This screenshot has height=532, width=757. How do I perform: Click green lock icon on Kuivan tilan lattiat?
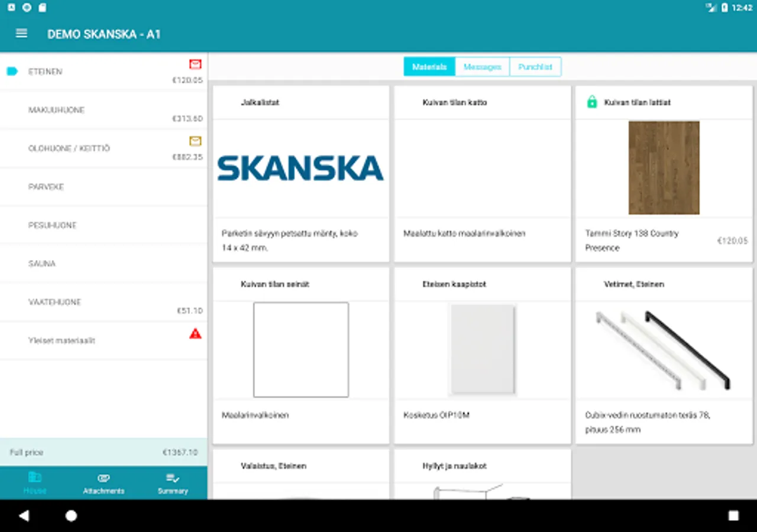591,102
